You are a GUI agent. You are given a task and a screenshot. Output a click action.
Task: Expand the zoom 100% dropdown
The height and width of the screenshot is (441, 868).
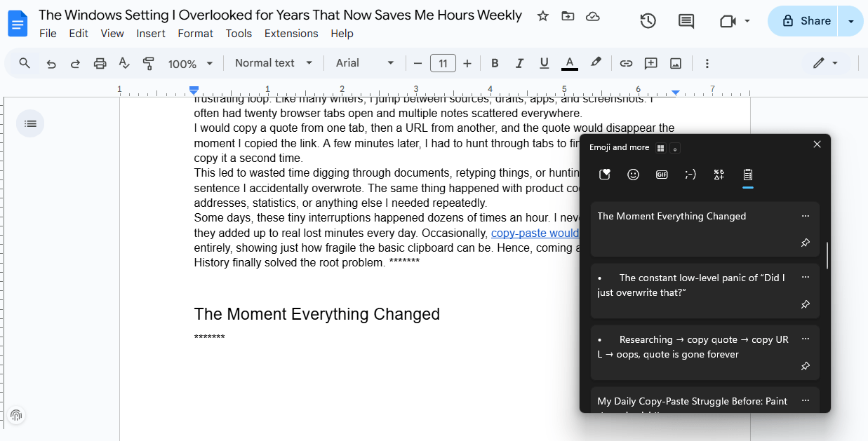(x=190, y=64)
